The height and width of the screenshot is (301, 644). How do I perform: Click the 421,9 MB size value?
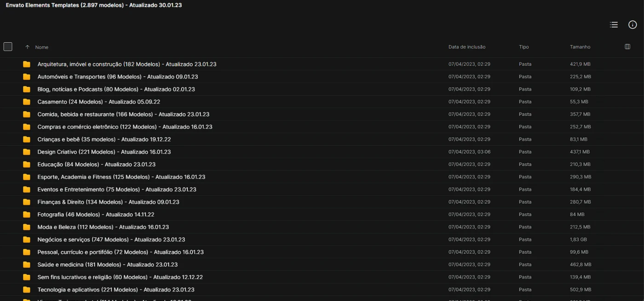tap(580, 64)
